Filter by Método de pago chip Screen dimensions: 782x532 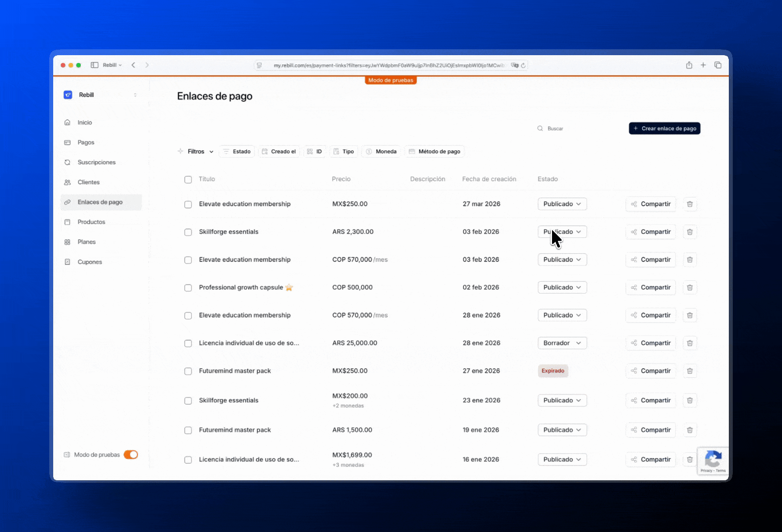[x=434, y=152]
